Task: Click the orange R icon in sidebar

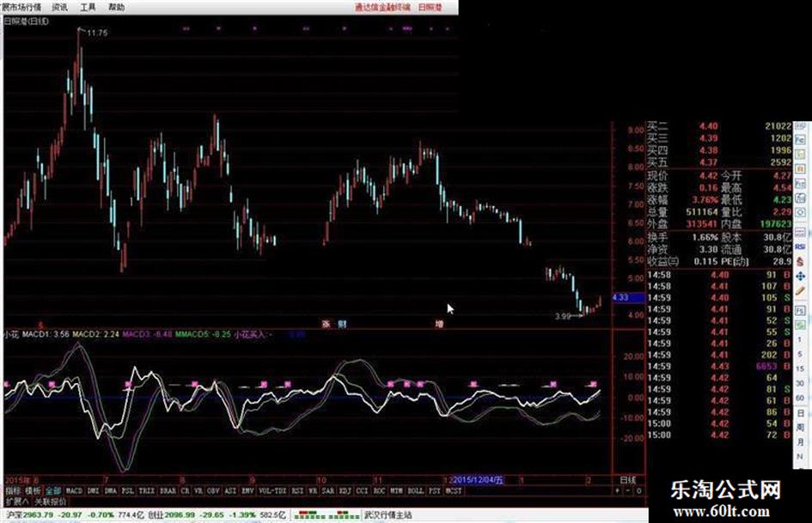Action: [x=801, y=168]
